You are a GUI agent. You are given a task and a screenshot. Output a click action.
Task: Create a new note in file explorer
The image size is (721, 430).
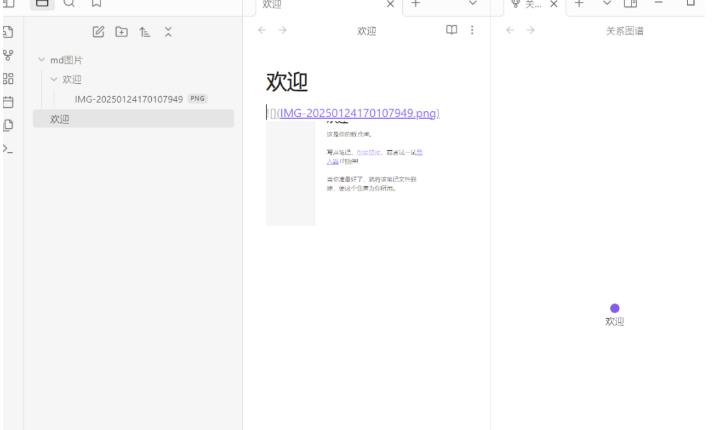click(x=98, y=32)
